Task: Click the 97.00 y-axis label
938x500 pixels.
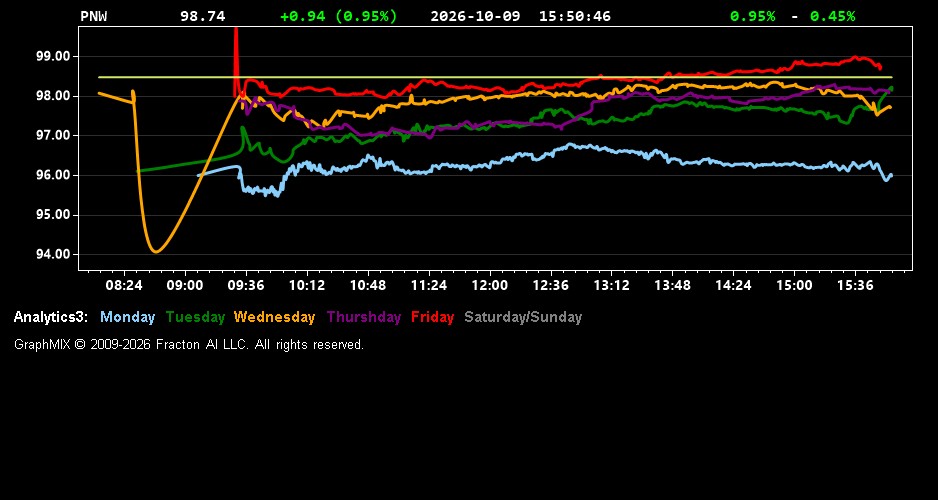Action: tap(54, 136)
